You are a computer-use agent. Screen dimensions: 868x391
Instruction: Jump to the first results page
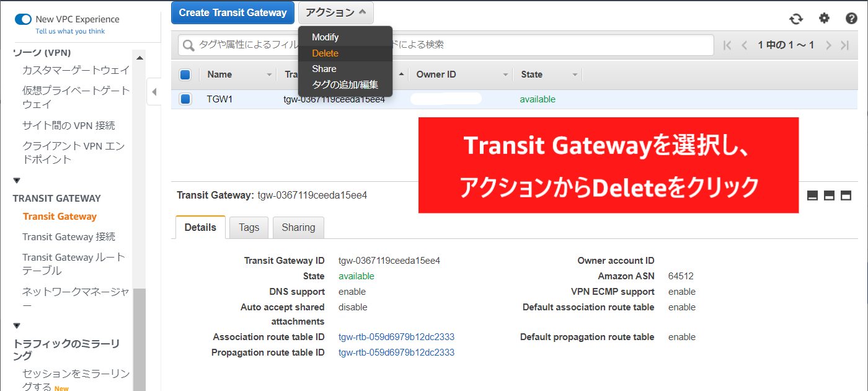728,45
